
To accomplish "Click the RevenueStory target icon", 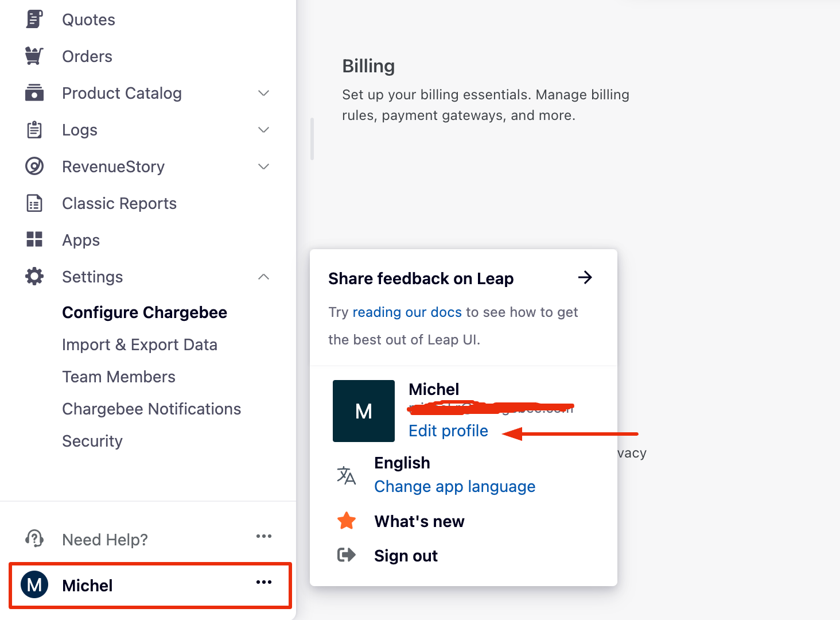I will [x=34, y=166].
